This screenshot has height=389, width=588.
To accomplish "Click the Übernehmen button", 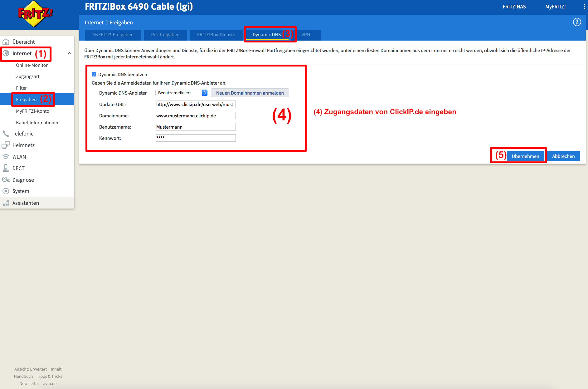I will pyautogui.click(x=525, y=156).
